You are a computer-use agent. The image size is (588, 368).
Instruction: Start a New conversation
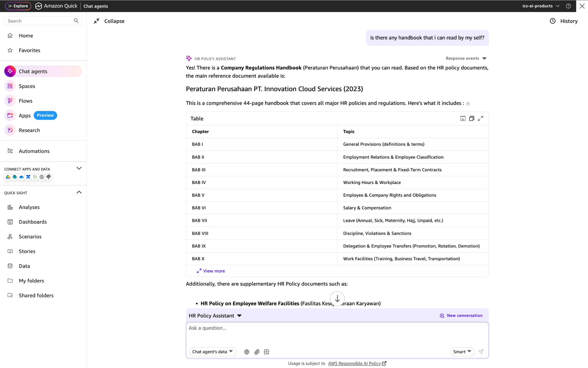click(x=461, y=315)
